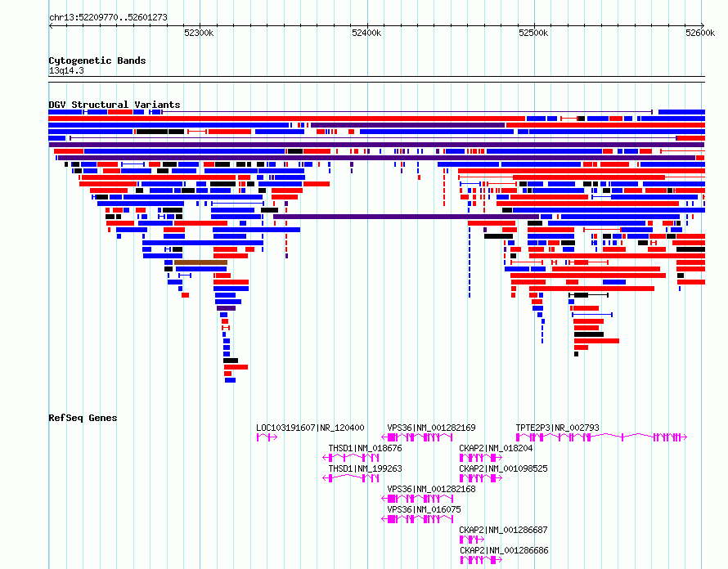Image resolution: width=728 pixels, height=569 pixels.
Task: Click the CKAP2|NM_001286686 transcript label
Action: click(504, 550)
